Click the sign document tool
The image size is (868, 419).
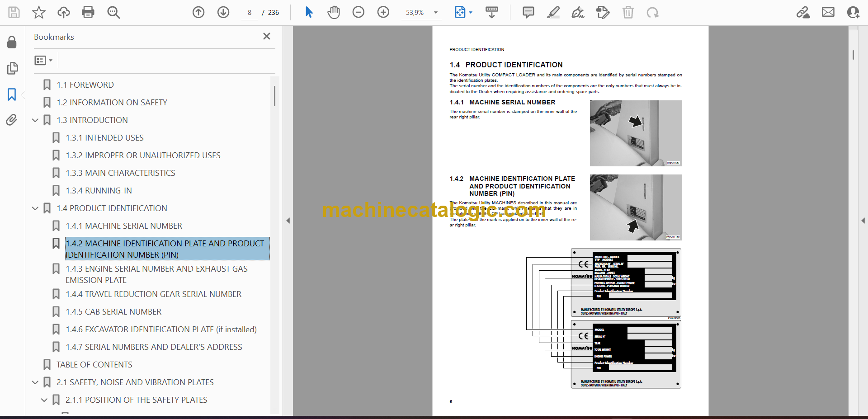(x=578, y=12)
